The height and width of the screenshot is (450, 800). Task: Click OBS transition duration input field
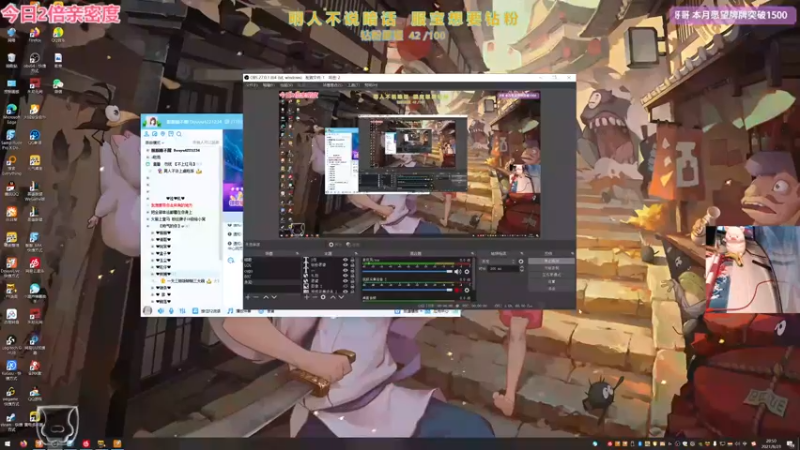click(504, 268)
